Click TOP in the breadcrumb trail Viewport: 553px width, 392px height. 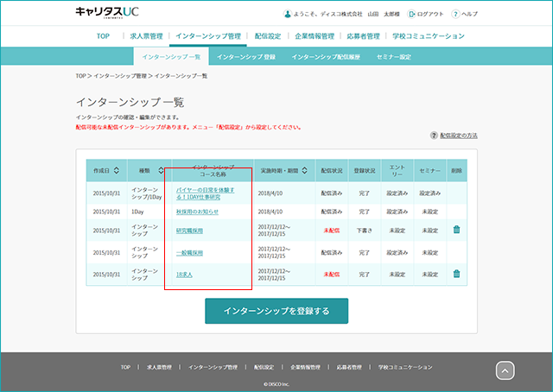[80, 76]
